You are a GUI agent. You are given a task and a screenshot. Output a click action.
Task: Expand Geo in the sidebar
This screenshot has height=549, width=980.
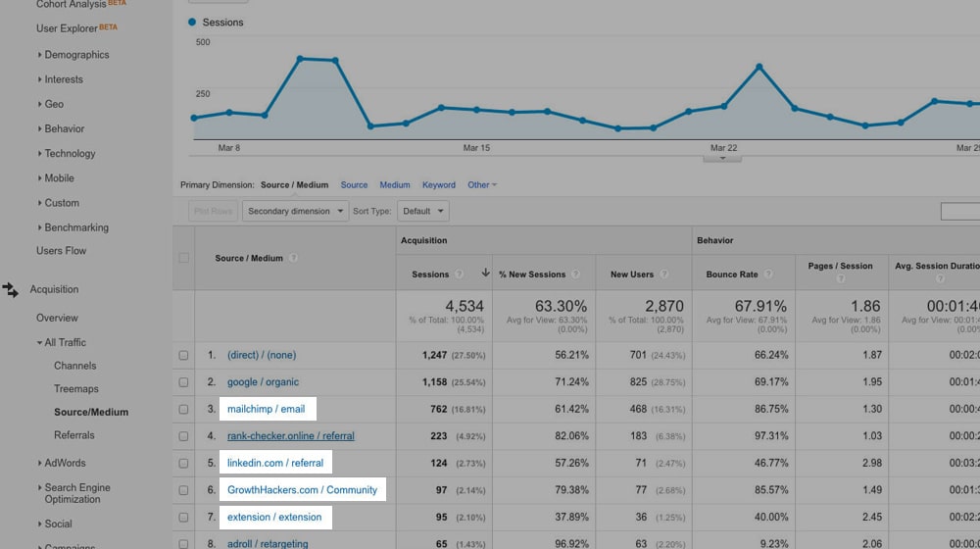tap(51, 105)
